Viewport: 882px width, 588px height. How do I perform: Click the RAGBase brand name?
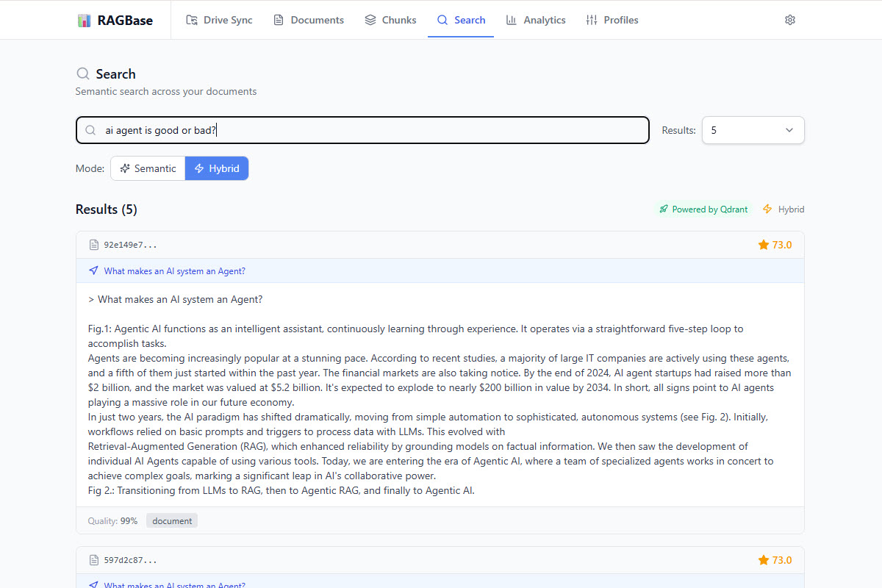coord(125,20)
